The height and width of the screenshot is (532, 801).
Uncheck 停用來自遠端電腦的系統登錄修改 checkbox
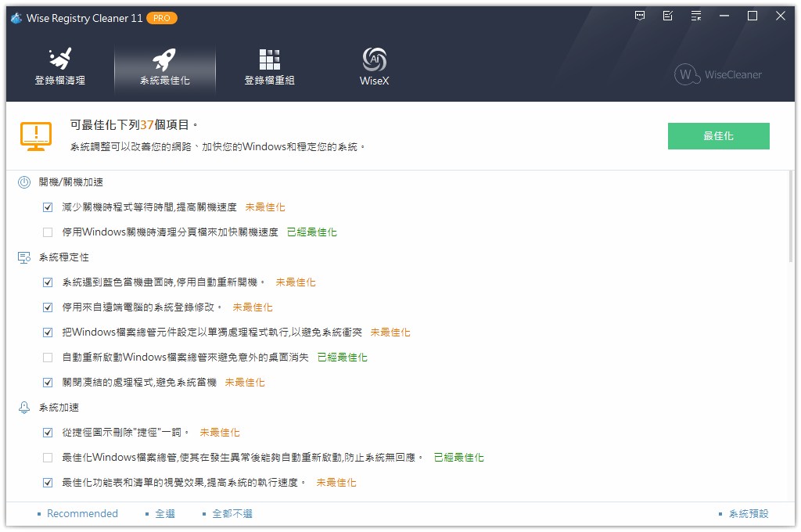(48, 307)
